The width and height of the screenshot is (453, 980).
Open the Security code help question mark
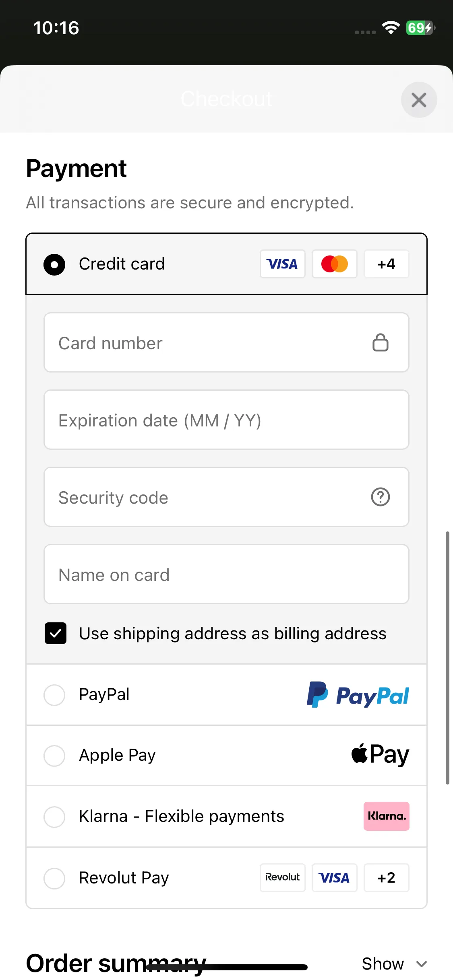(381, 497)
